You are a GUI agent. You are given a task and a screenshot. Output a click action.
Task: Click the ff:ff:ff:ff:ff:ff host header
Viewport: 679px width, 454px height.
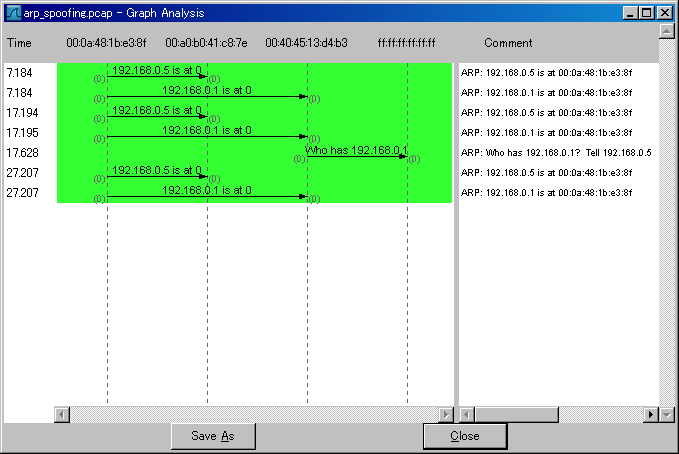tap(407, 44)
